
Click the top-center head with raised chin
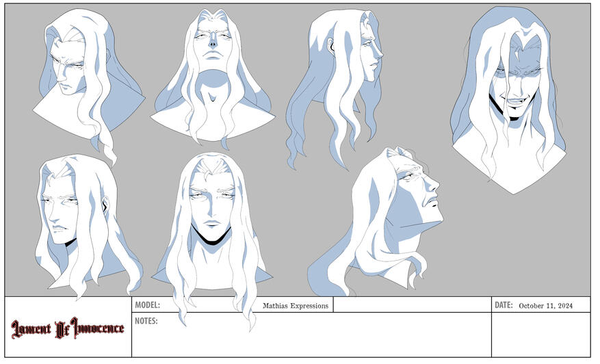pyautogui.click(x=212, y=68)
